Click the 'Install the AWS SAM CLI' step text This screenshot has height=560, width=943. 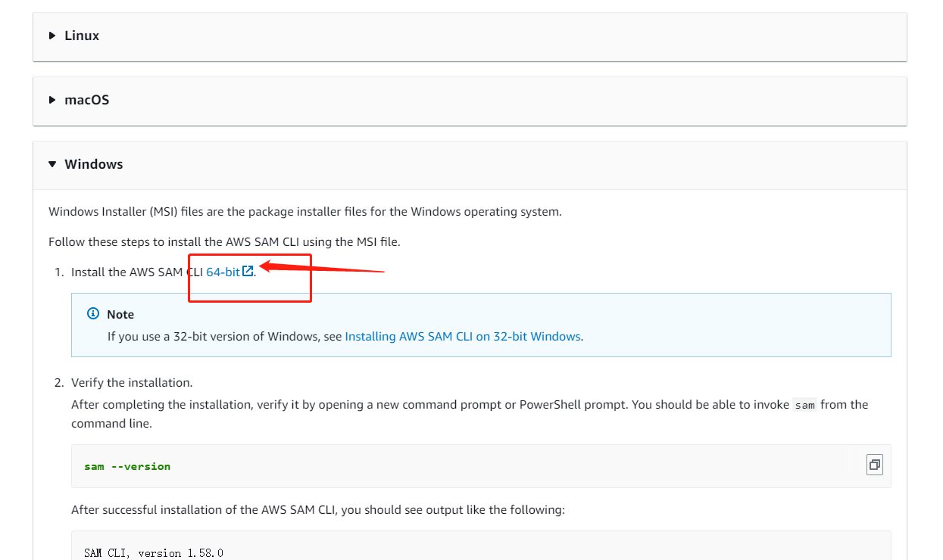136,272
